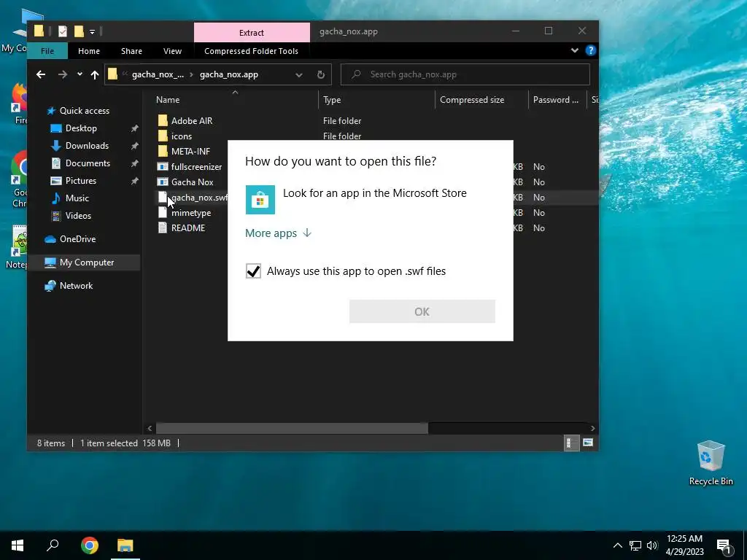
Task: Refresh the gacha_nox.app folder view
Action: [x=321, y=75]
